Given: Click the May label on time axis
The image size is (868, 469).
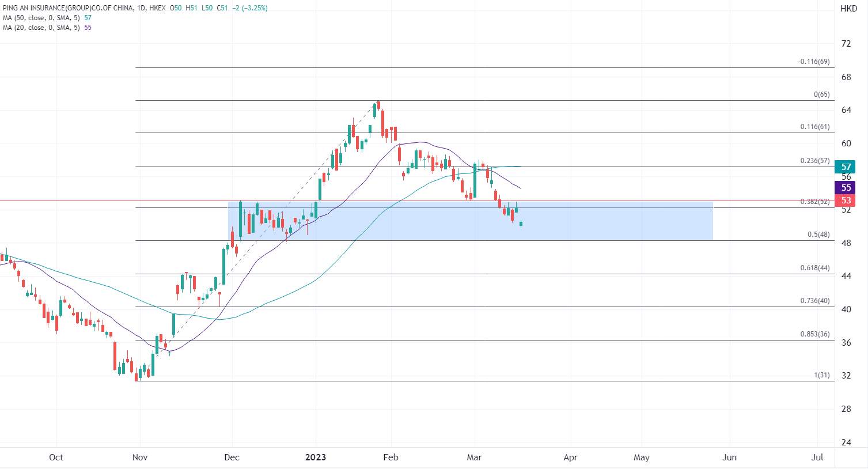Looking at the screenshot, I should point(642,457).
